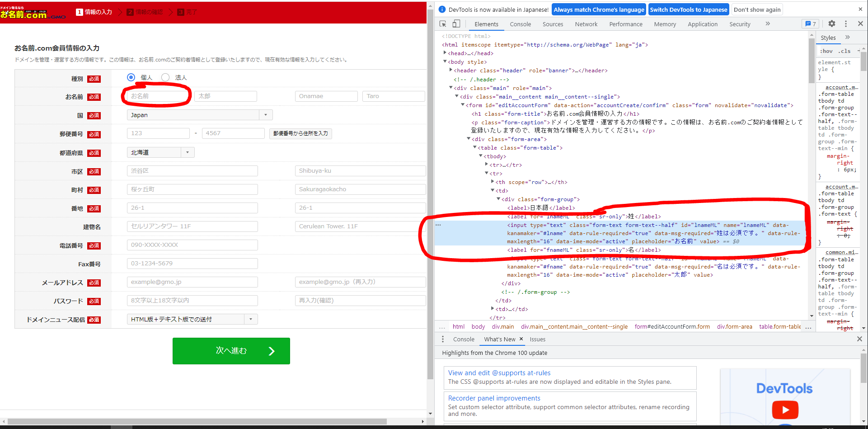Image resolution: width=868 pixels, height=429 pixels.
Task: Open DevTools settings gear
Action: (x=832, y=24)
